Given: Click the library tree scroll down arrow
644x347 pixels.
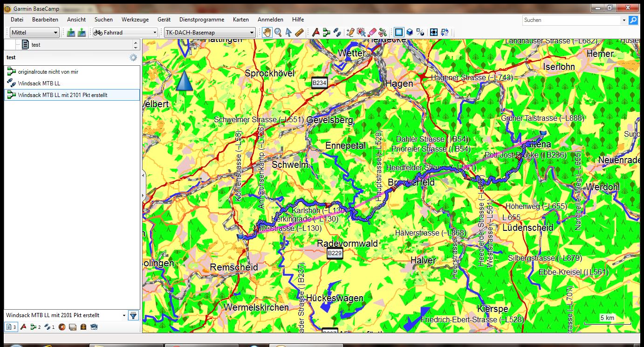Looking at the screenshot, I should point(136,48).
